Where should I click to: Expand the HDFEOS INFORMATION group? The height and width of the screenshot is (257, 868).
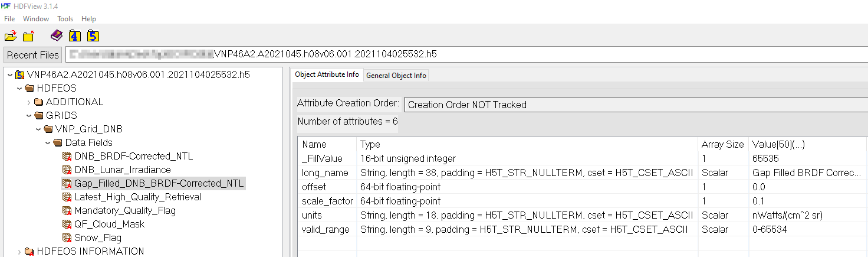19,252
